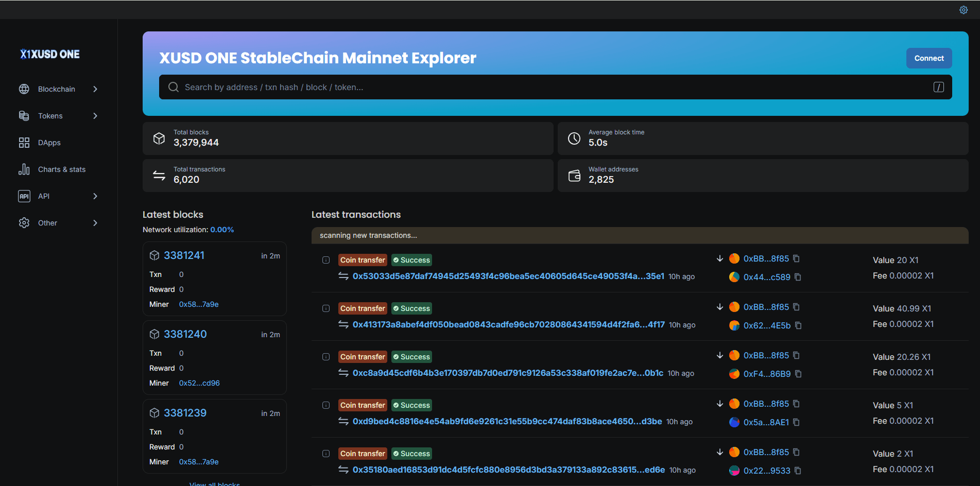Screen dimensions: 980x486
Task: Click the transfer arrows icon next to transaction 0x53033
Action: tap(343, 276)
